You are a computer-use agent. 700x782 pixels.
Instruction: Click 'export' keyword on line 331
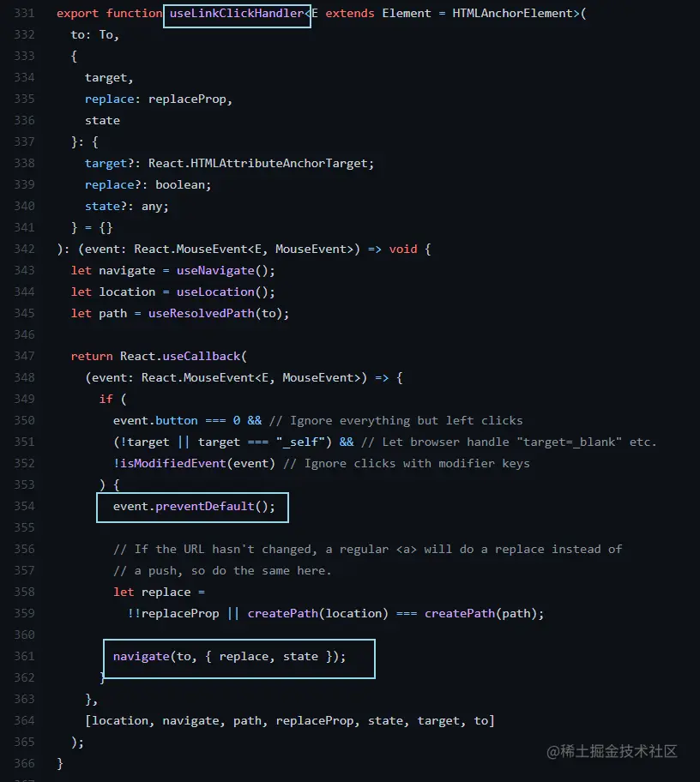77,14
